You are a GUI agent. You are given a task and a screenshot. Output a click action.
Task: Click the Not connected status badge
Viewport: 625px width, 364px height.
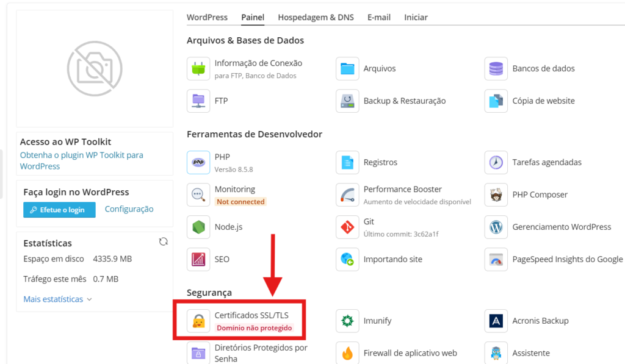(x=240, y=202)
